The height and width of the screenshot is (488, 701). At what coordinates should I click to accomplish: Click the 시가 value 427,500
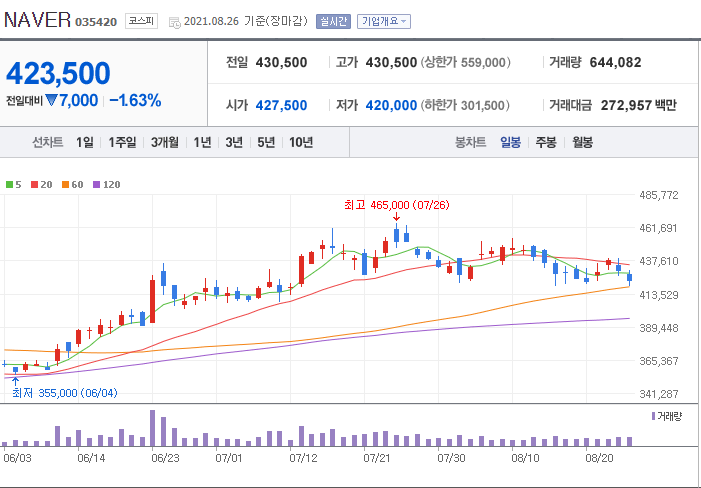pos(281,105)
